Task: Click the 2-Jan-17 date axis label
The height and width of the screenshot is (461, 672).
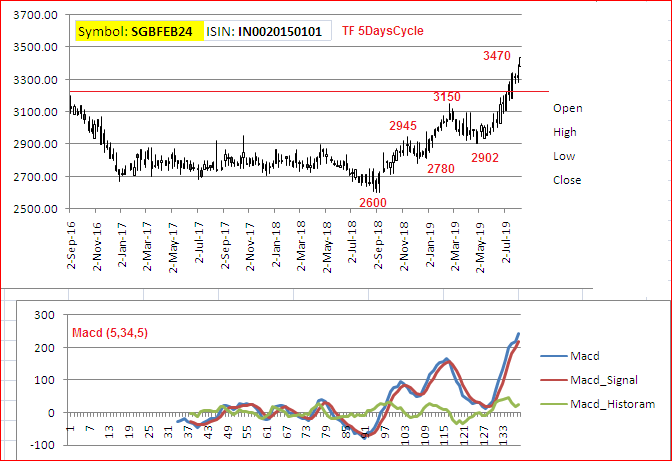Action: pos(123,245)
